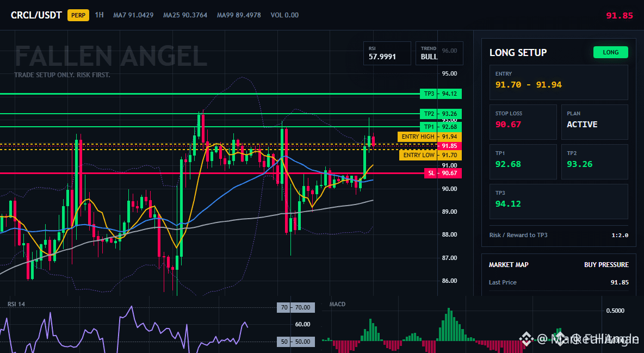Click the TP2 93.26 card in panel
This screenshot has width=644, height=353.
(595, 162)
